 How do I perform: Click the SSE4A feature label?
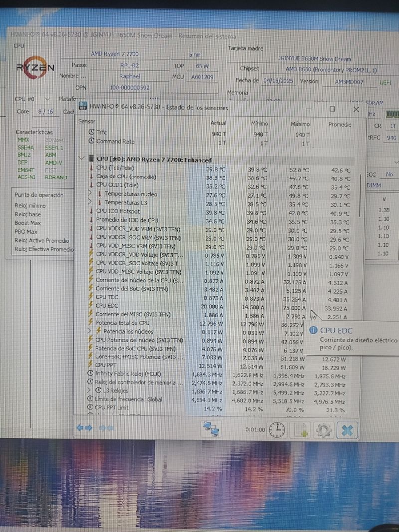(26, 148)
